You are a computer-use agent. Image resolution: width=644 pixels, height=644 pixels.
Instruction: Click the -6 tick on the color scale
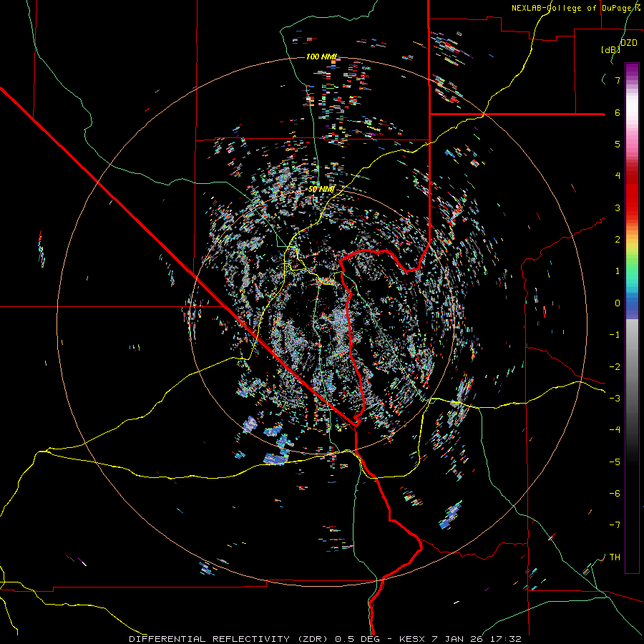615,494
